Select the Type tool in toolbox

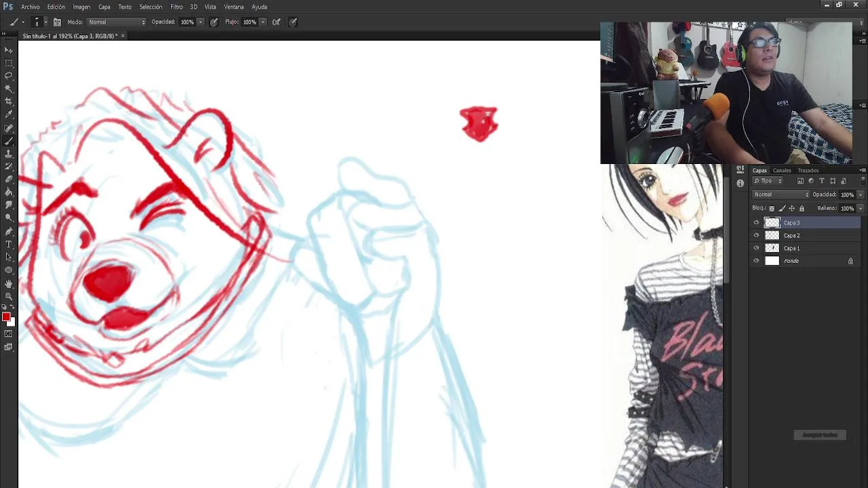(9, 245)
